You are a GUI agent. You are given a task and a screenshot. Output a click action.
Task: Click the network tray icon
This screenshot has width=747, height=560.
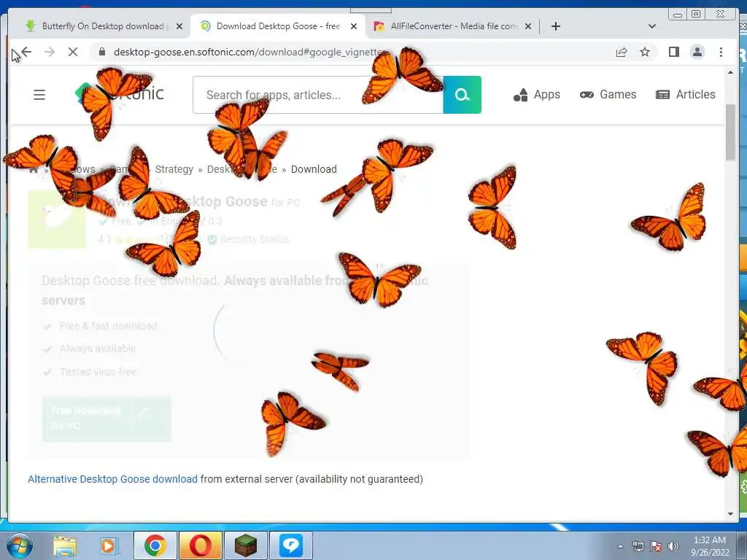click(x=638, y=545)
